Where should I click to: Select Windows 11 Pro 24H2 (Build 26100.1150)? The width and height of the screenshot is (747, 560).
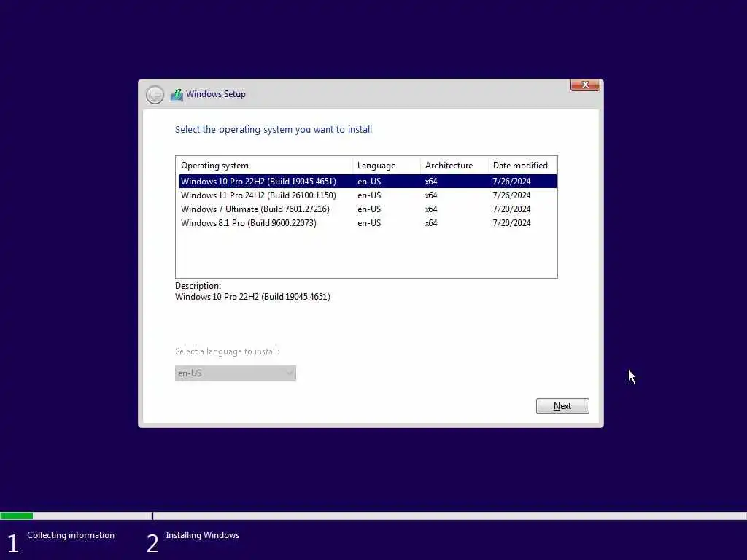click(x=368, y=195)
